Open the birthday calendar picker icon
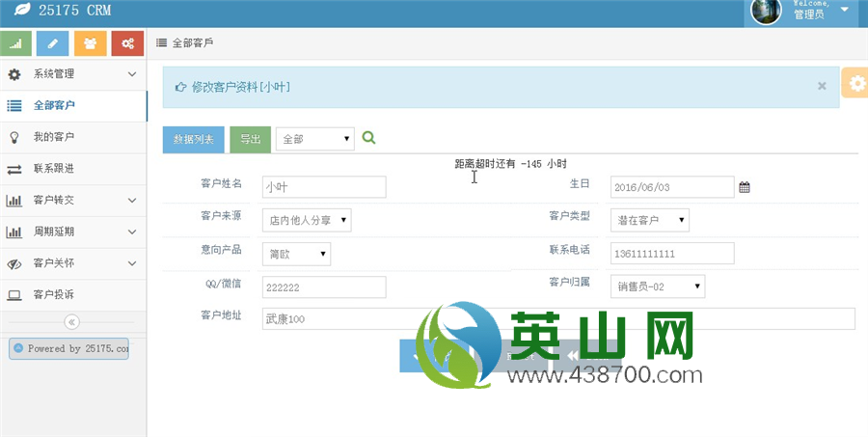This screenshot has height=437, width=868. tap(745, 187)
